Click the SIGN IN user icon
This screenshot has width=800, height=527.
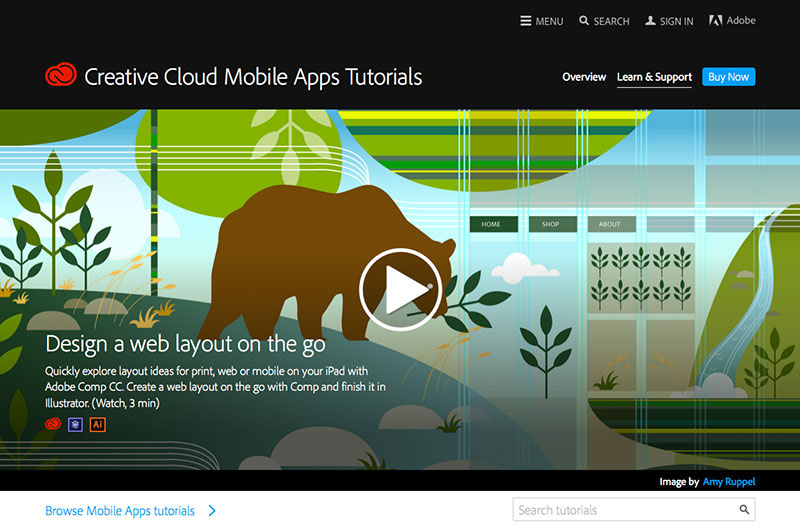pyautogui.click(x=650, y=20)
